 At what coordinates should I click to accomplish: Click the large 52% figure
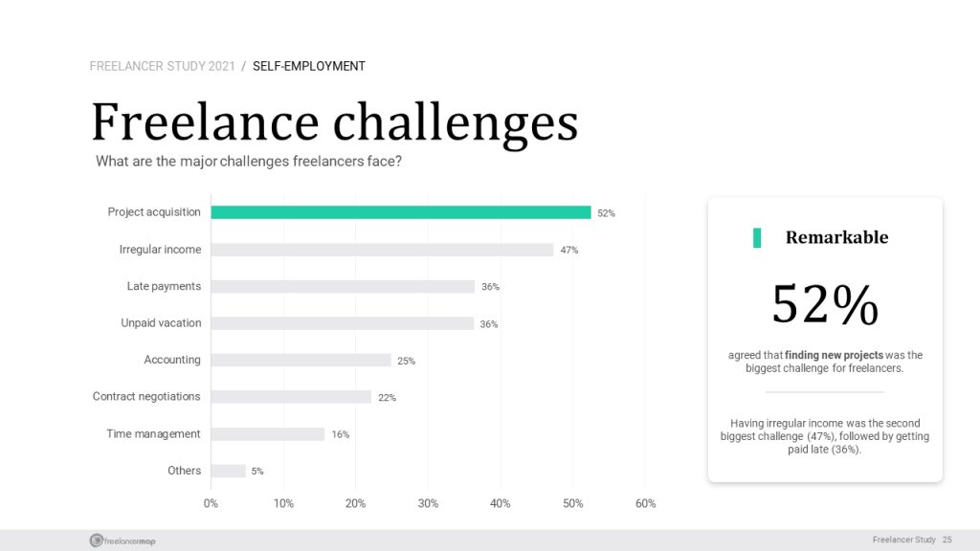pyautogui.click(x=825, y=305)
